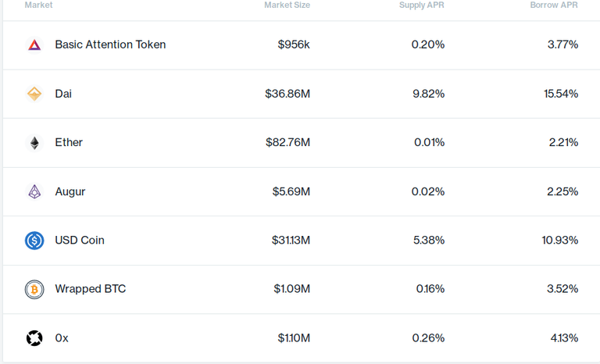Image resolution: width=600 pixels, height=364 pixels.
Task: Click the USD Coin icon
Action: tap(34, 241)
